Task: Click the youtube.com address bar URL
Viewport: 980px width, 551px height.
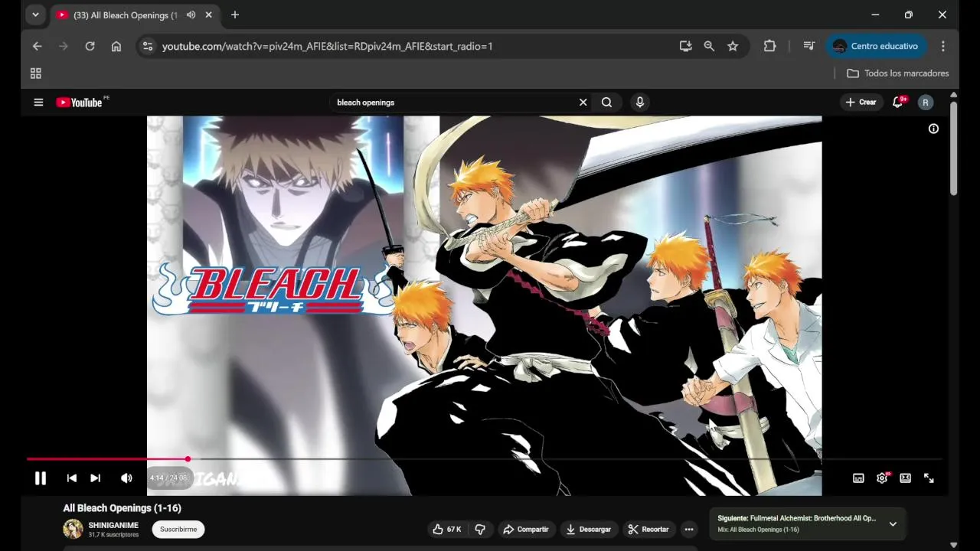Action: coord(328,46)
